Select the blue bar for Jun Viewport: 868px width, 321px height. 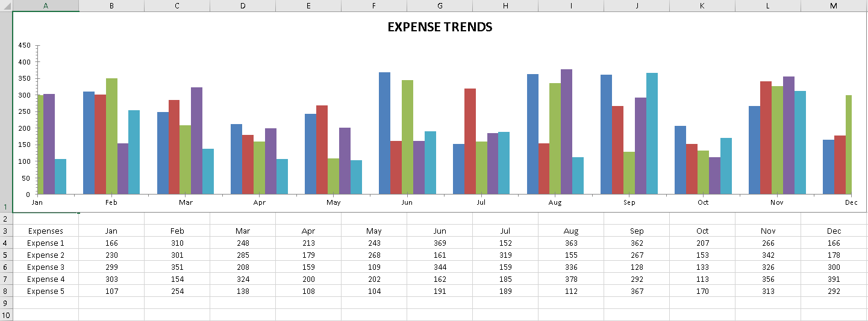[x=384, y=133]
